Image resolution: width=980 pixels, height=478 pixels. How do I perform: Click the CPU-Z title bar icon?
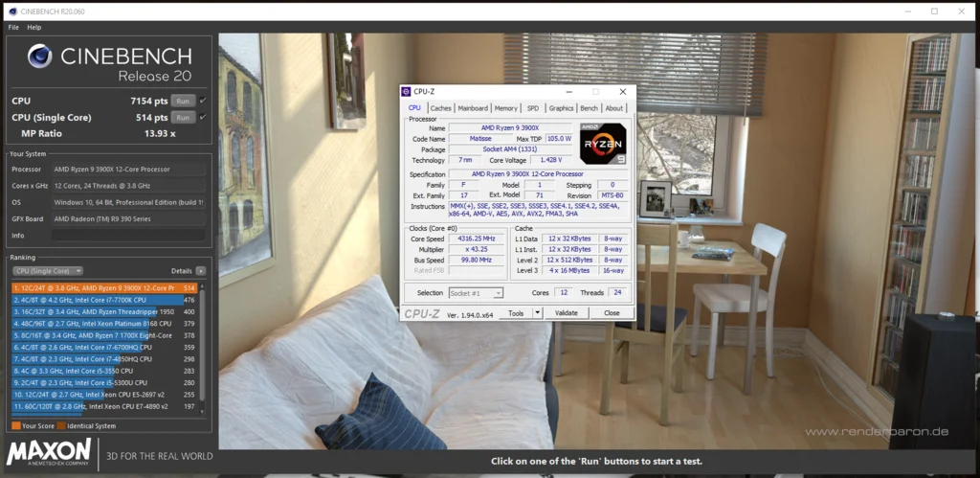pyautogui.click(x=406, y=92)
